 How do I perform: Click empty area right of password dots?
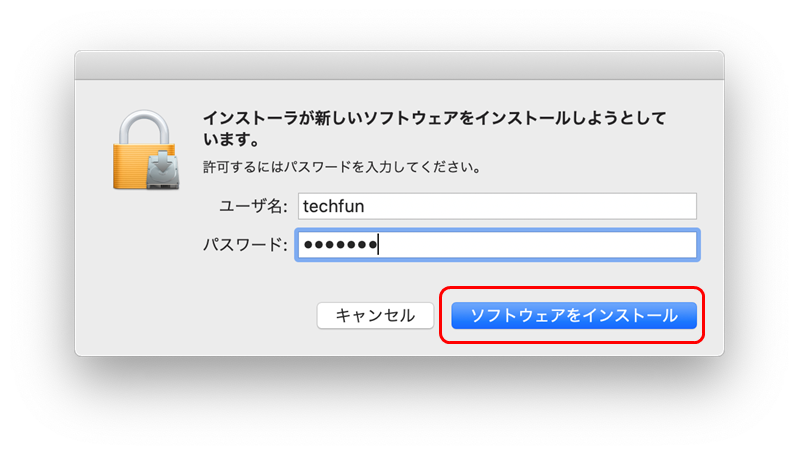[538, 245]
